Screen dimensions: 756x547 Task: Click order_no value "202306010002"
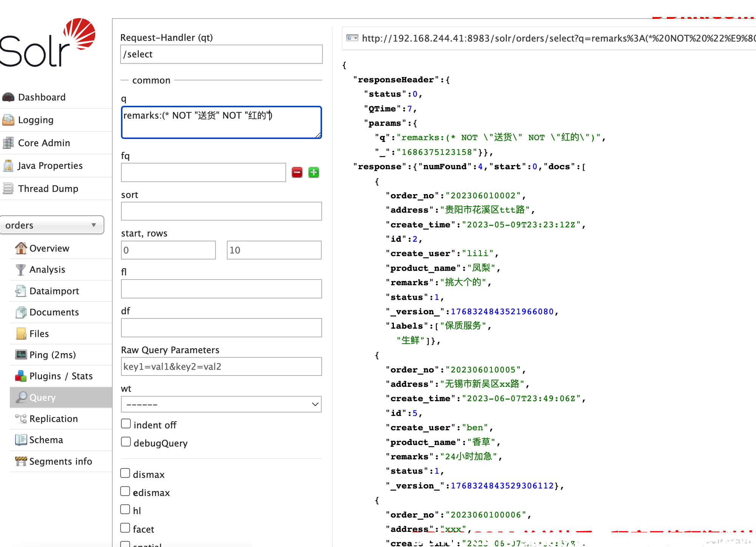tap(483, 196)
